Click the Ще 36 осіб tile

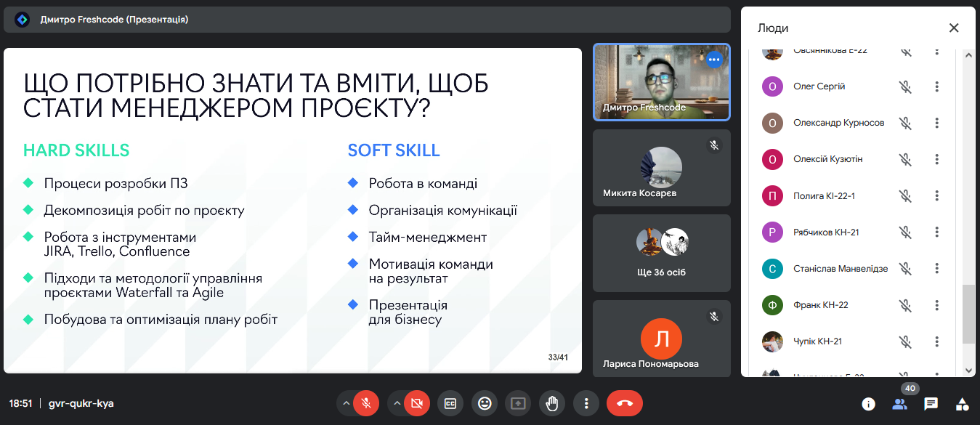[661, 253]
